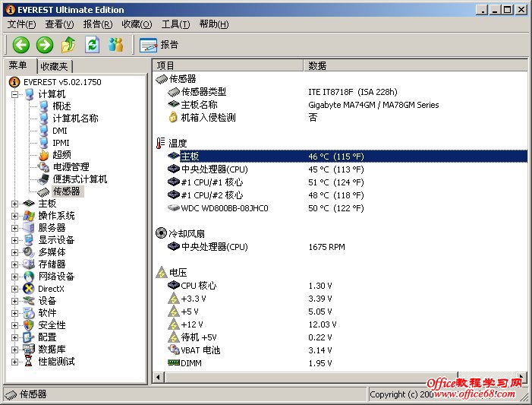Viewport: 532px width, 405px height.
Task: Select the +12 V voltage row
Action: [340, 324]
